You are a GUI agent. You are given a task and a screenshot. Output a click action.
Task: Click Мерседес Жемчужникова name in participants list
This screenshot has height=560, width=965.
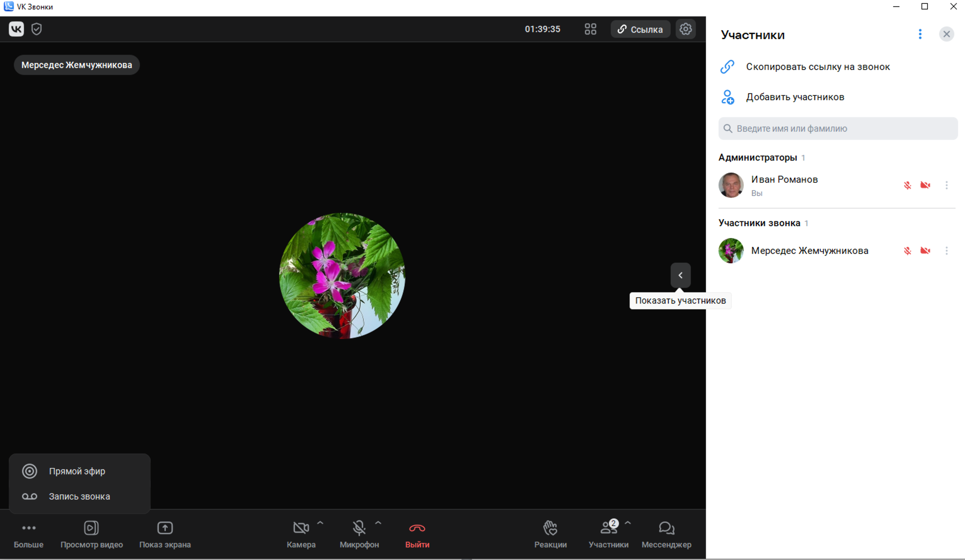coord(810,251)
